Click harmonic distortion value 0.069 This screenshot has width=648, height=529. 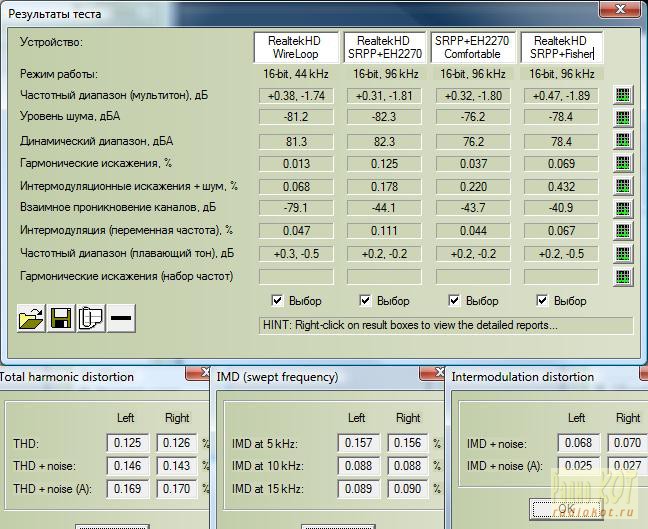point(561,164)
